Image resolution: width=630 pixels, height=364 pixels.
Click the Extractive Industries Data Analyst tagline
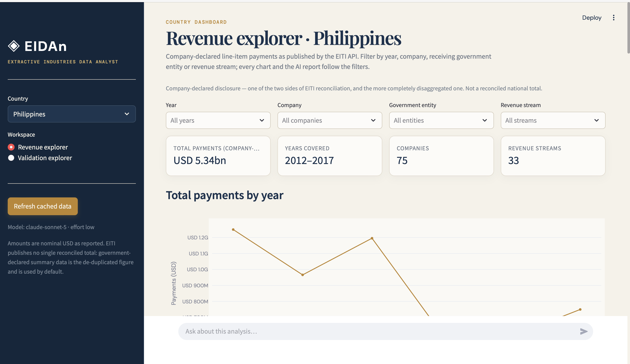[x=63, y=62]
